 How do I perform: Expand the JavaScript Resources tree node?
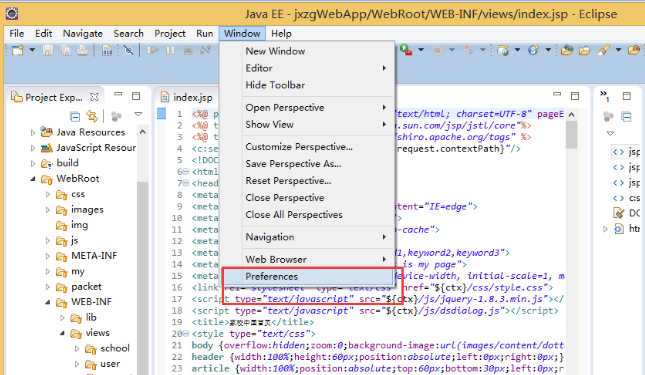click(x=32, y=148)
